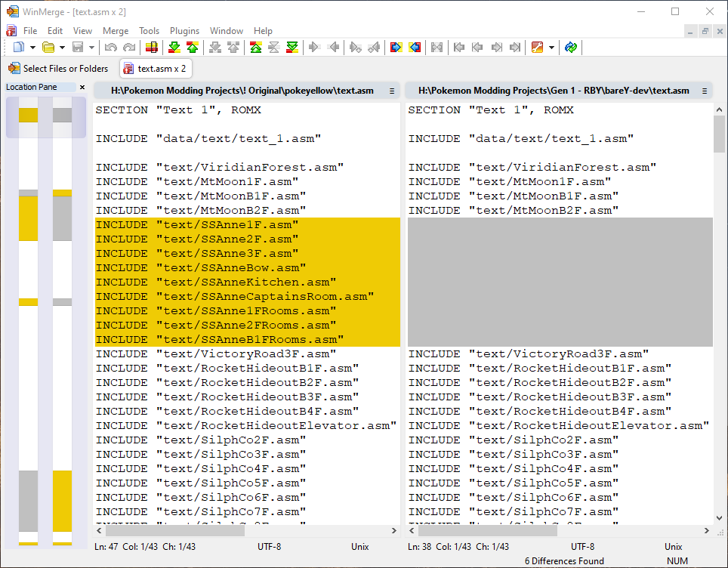This screenshot has width=728, height=568.
Task: Click the grey missing-lines block in right pane
Action: coord(560,282)
